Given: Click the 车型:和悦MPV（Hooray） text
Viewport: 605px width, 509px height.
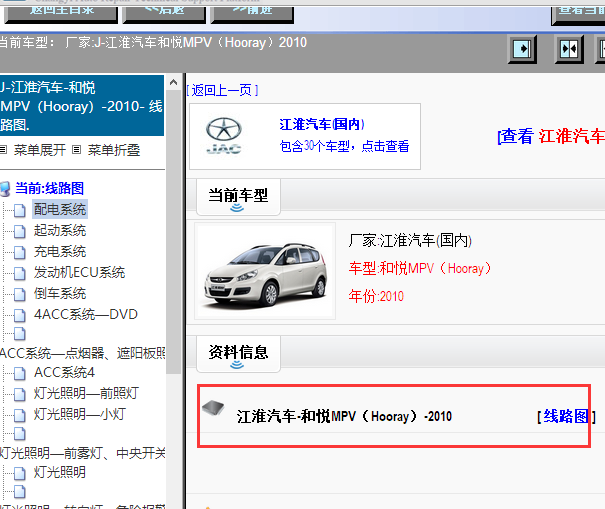Looking at the screenshot, I should (420, 268).
